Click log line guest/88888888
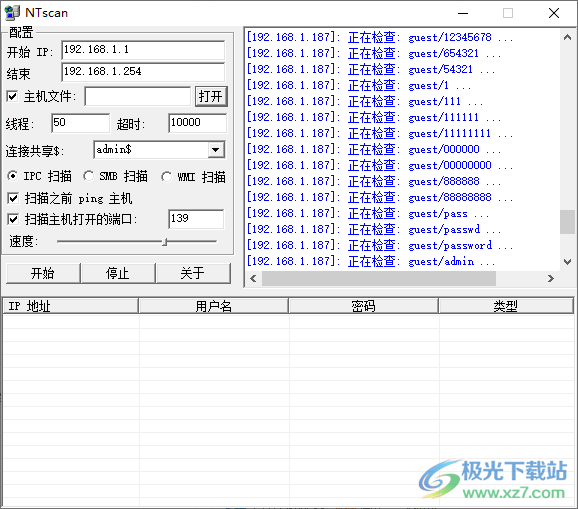 [x=380, y=198]
